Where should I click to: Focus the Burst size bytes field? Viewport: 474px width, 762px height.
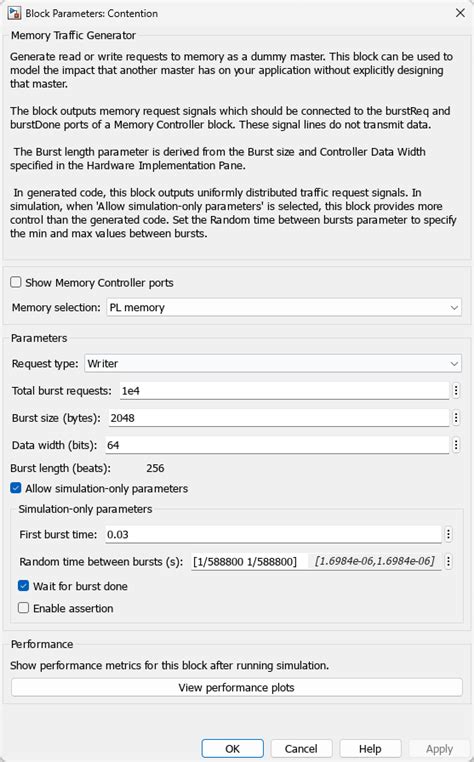tap(279, 418)
